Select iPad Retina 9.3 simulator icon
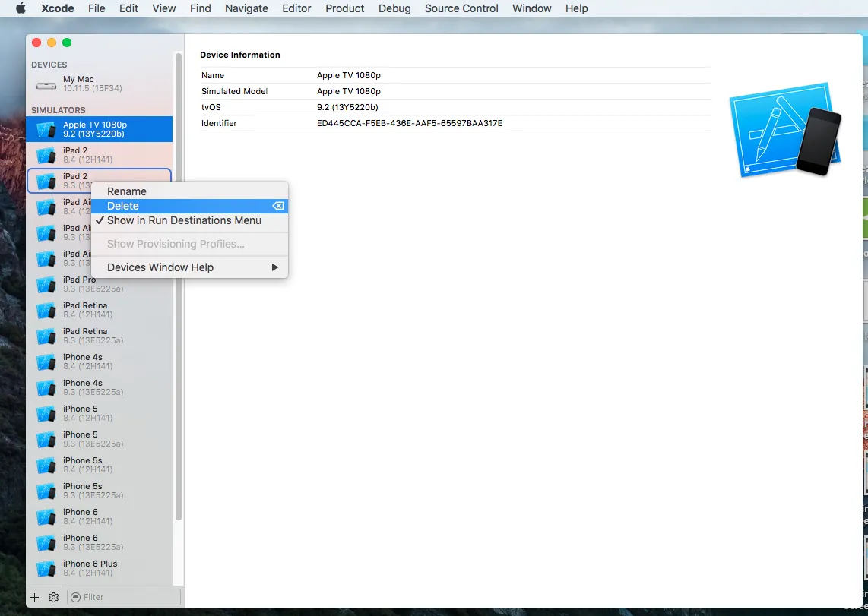The height and width of the screenshot is (616, 868). point(46,336)
